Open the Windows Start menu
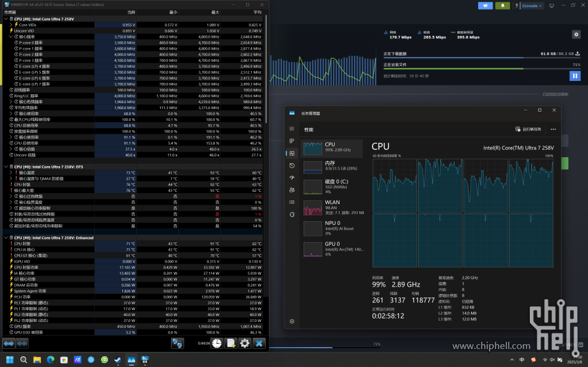588x367 pixels. click(10, 359)
